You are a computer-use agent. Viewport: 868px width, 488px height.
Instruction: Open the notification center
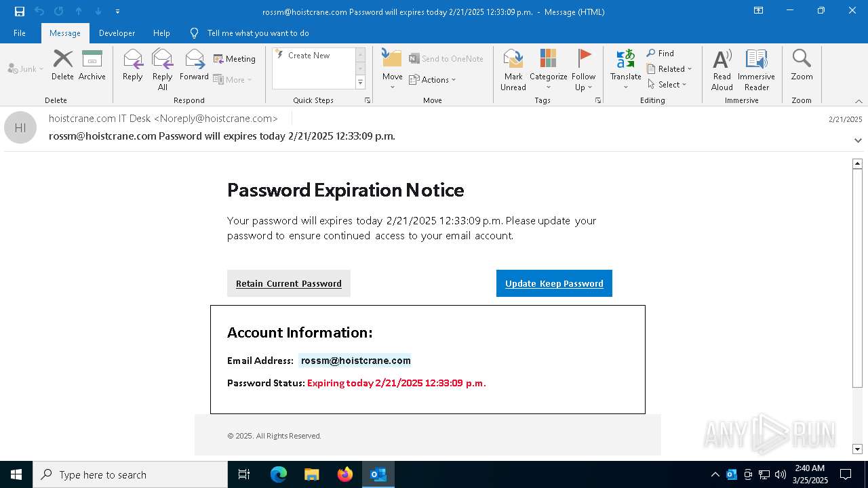pyautogui.click(x=846, y=474)
